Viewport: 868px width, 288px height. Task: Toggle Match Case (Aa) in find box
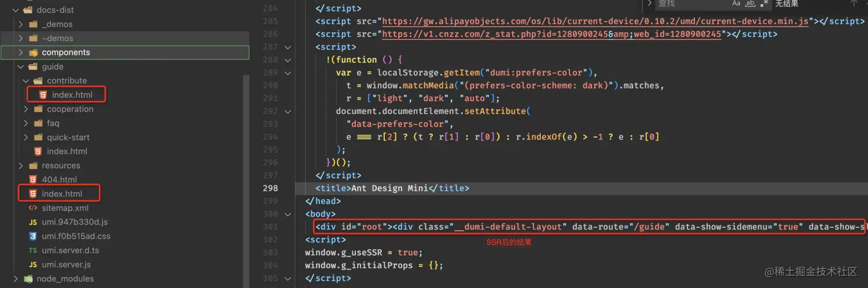(736, 3)
